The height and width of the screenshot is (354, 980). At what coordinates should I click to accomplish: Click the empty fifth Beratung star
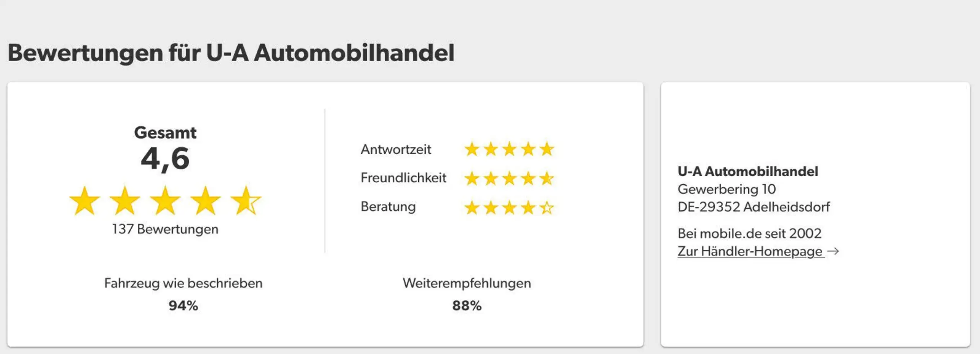pyautogui.click(x=547, y=208)
